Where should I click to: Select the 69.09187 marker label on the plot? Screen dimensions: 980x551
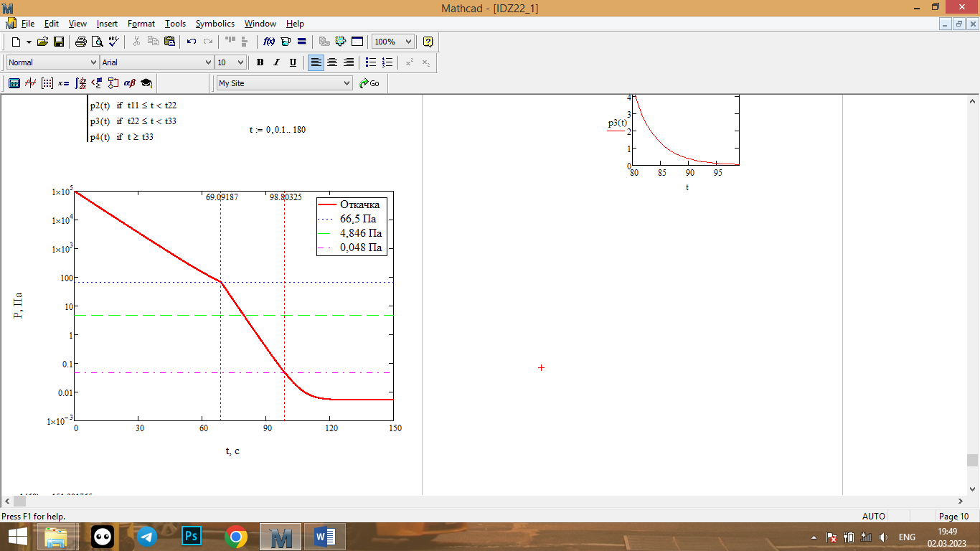coord(222,197)
